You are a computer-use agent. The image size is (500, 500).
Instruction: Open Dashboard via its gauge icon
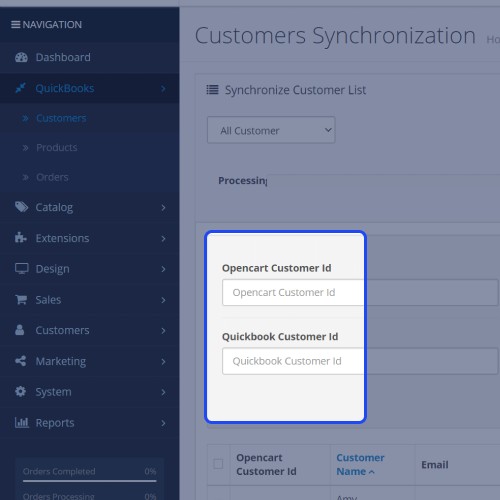(21, 57)
